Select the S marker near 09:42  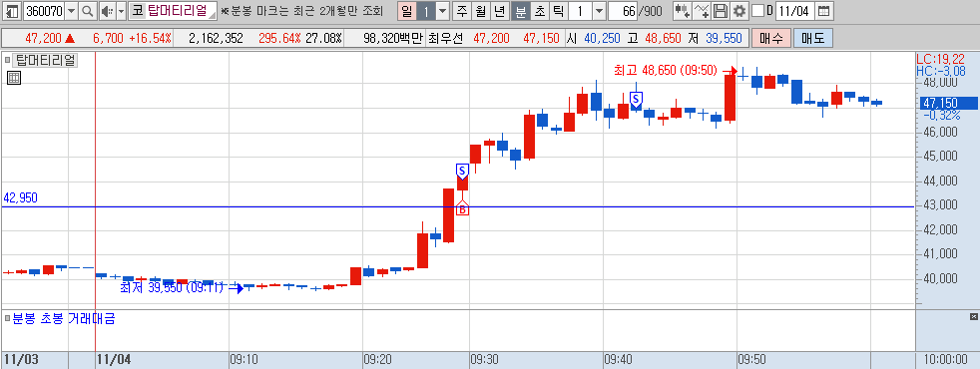point(636,99)
